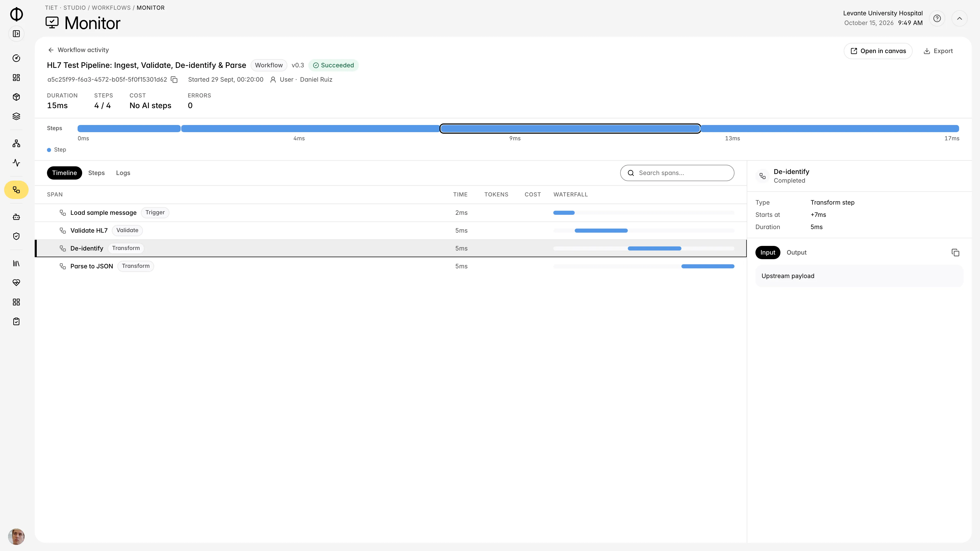Screen dimensions: 980x551
Task: Click De-identify row's Transform tag
Action: pyautogui.click(x=126, y=248)
